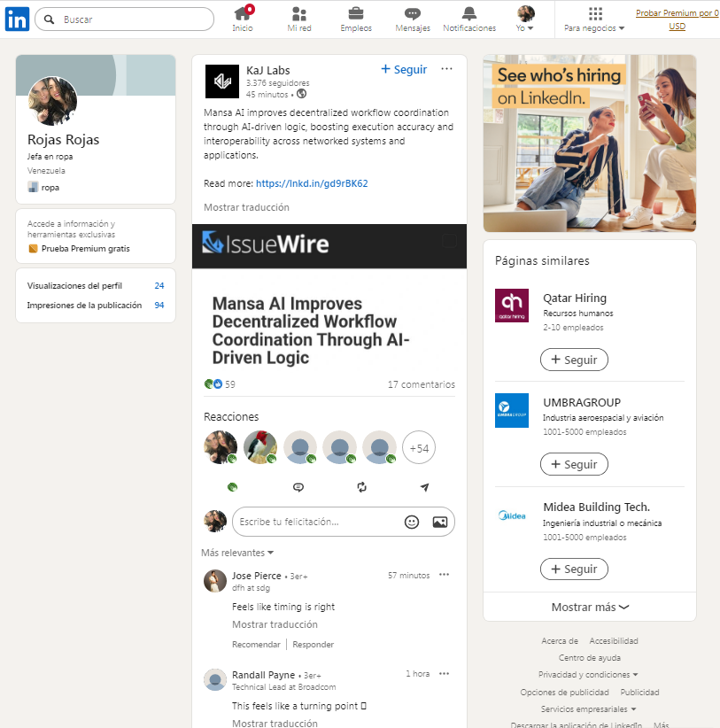Open Opciones de publicidad footer link
The height and width of the screenshot is (728, 720).
tap(564, 693)
